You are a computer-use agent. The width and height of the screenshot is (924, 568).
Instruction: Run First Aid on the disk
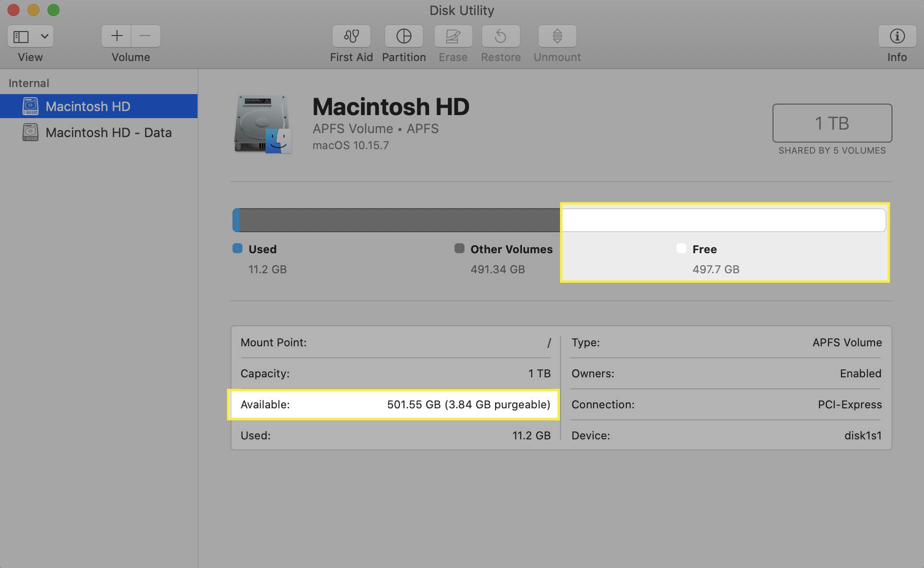351,36
